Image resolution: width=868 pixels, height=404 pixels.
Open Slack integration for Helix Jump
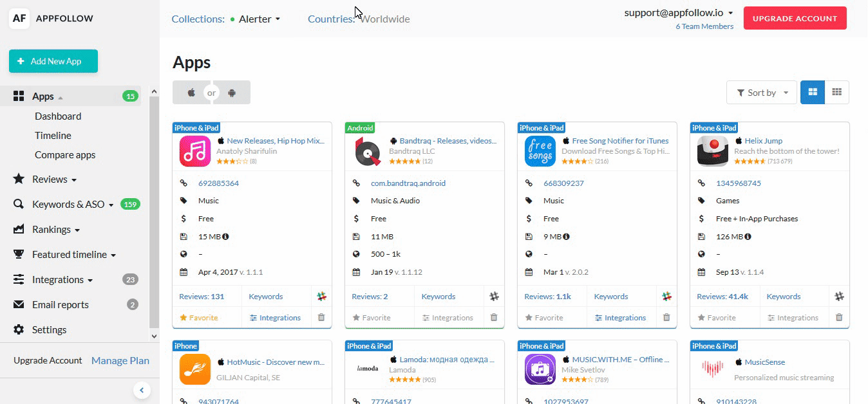click(x=840, y=297)
